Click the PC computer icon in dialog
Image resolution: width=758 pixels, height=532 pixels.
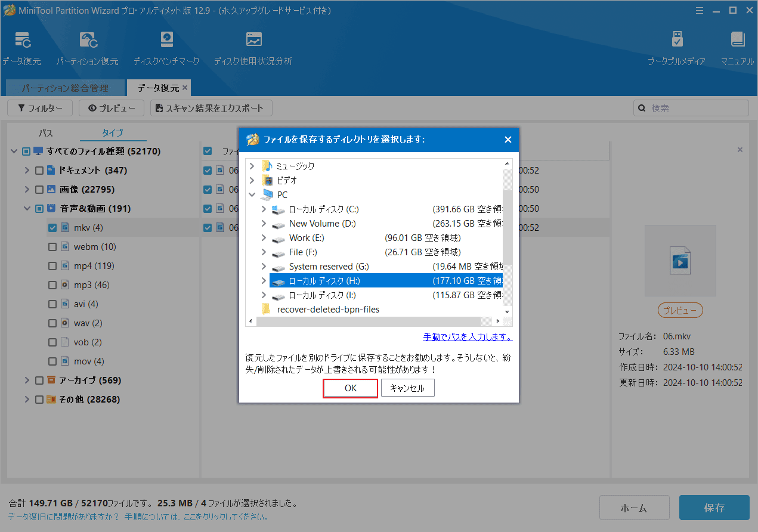267,194
